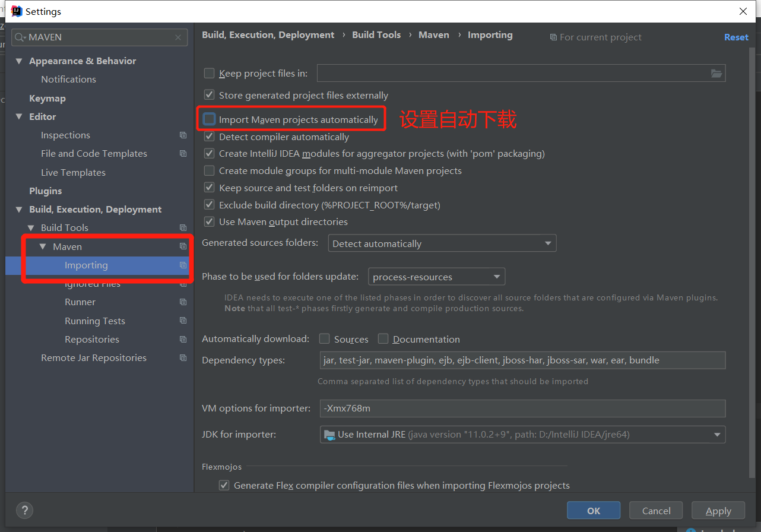Open the help question mark button
761x532 pixels.
coord(24,510)
